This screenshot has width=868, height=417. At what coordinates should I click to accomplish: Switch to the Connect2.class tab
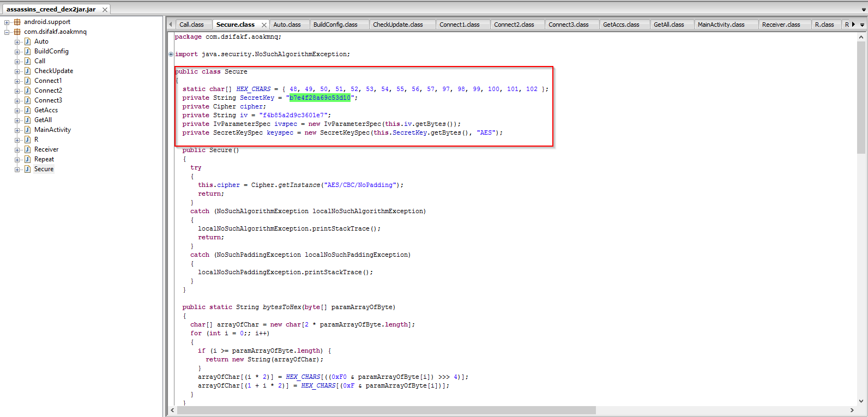click(514, 25)
